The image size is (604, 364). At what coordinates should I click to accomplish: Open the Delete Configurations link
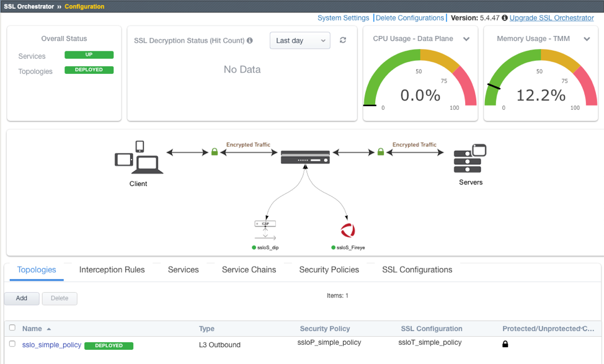(x=410, y=18)
